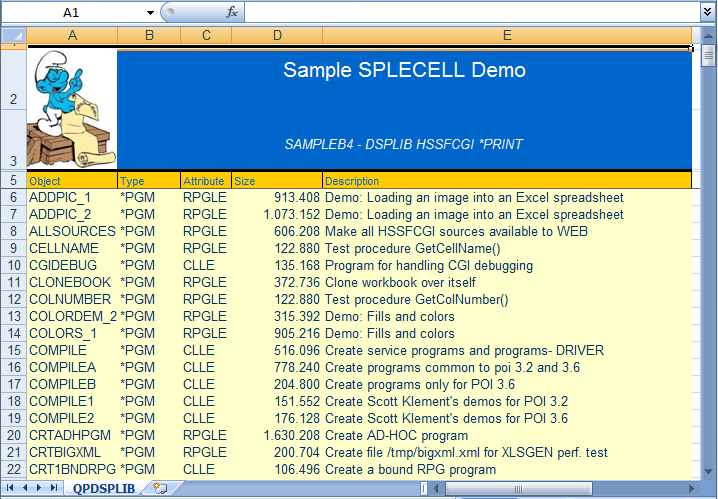Viewport: 718px width, 499px height.
Task: Click 'Make all HSSFCGI sources available to WEB'
Action: point(456,231)
